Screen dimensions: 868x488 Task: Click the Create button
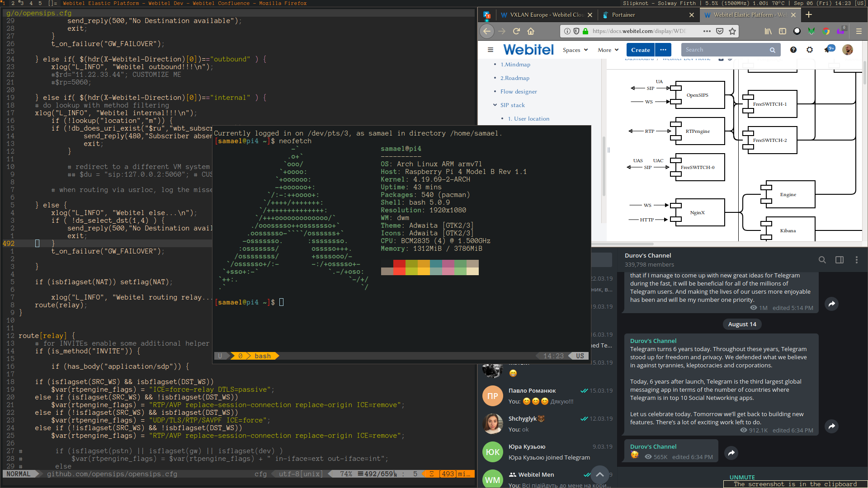pos(641,50)
